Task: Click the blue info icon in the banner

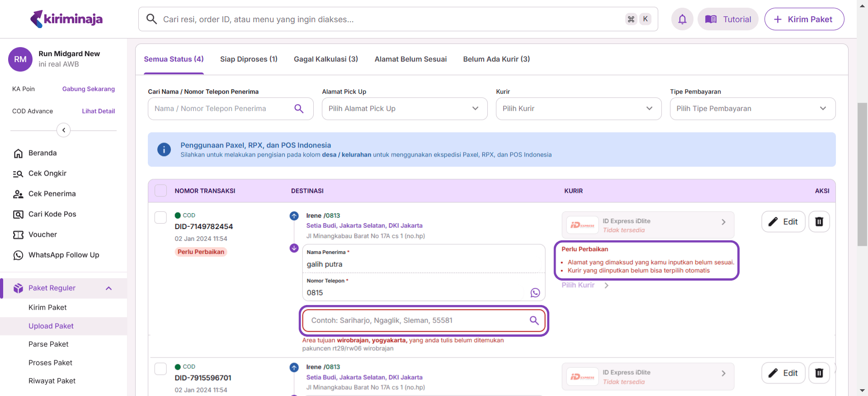Action: (x=164, y=149)
